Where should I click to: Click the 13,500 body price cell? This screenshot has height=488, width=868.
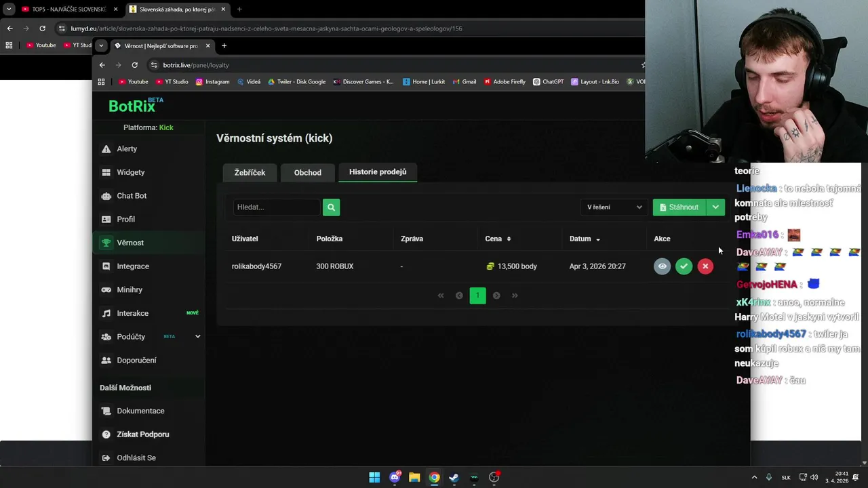point(511,266)
